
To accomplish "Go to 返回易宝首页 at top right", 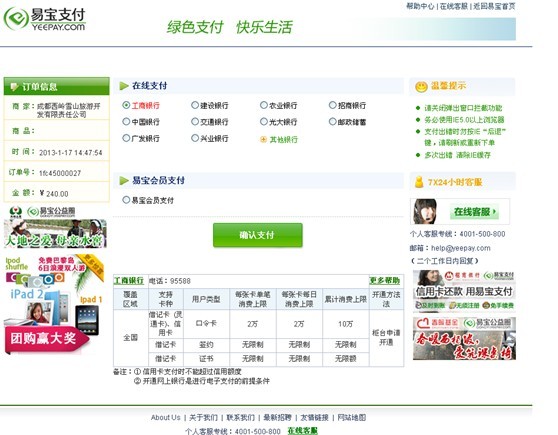I will coord(494,6).
